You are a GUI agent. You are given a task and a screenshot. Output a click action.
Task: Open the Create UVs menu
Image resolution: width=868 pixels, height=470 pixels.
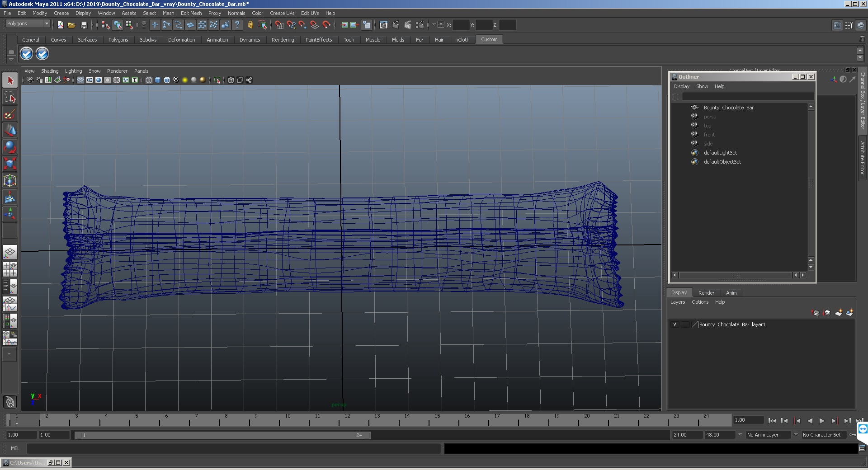(282, 13)
